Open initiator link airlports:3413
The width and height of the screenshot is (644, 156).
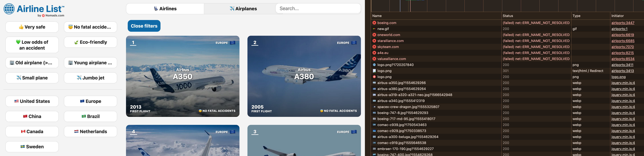[x=623, y=71]
